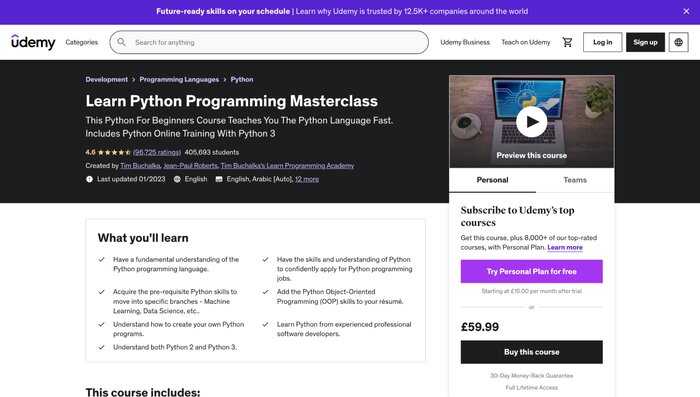
Task: Click 'Add the Python Object-Oriented Programming' item
Action: [x=340, y=297]
